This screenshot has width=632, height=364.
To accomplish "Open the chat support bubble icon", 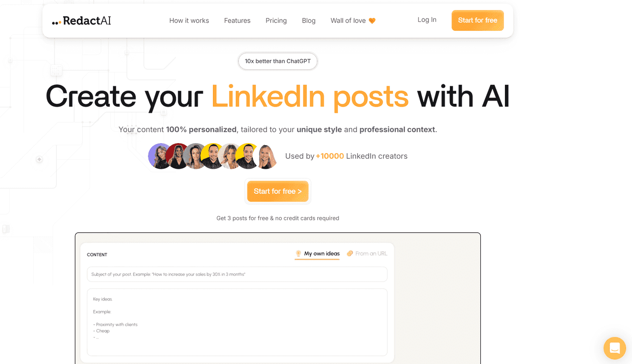I will pyautogui.click(x=614, y=348).
